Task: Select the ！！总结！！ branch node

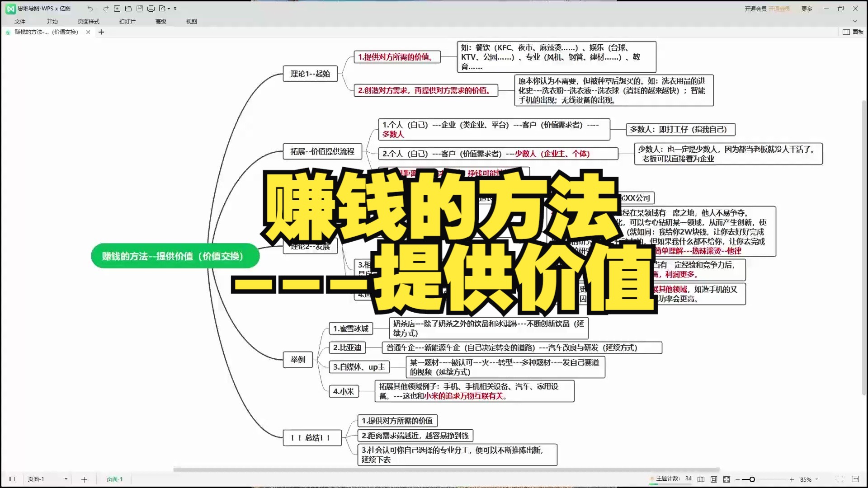Action: [x=312, y=437]
